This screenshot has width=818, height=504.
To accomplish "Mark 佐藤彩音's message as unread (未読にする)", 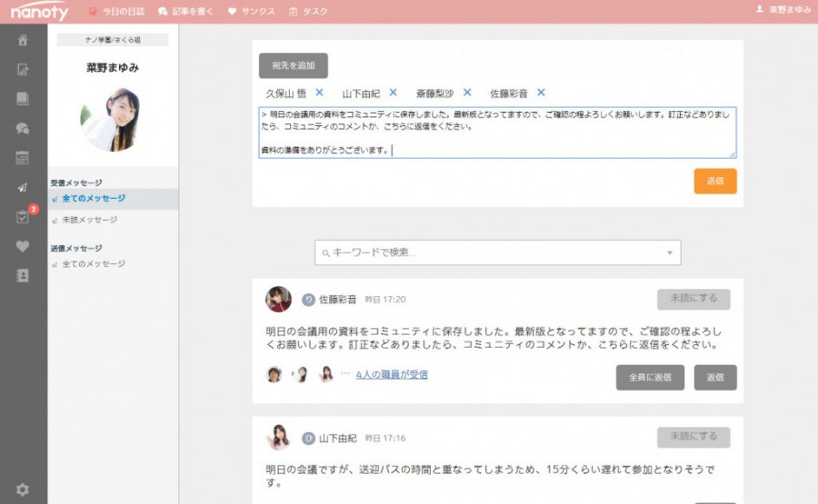I will pos(693,300).
